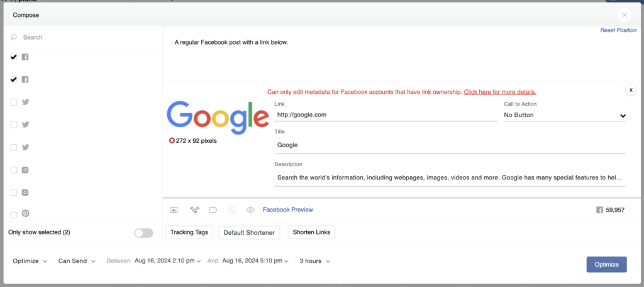644x287 pixels.
Task: Open the Can Send dropdown
Action: tap(77, 261)
